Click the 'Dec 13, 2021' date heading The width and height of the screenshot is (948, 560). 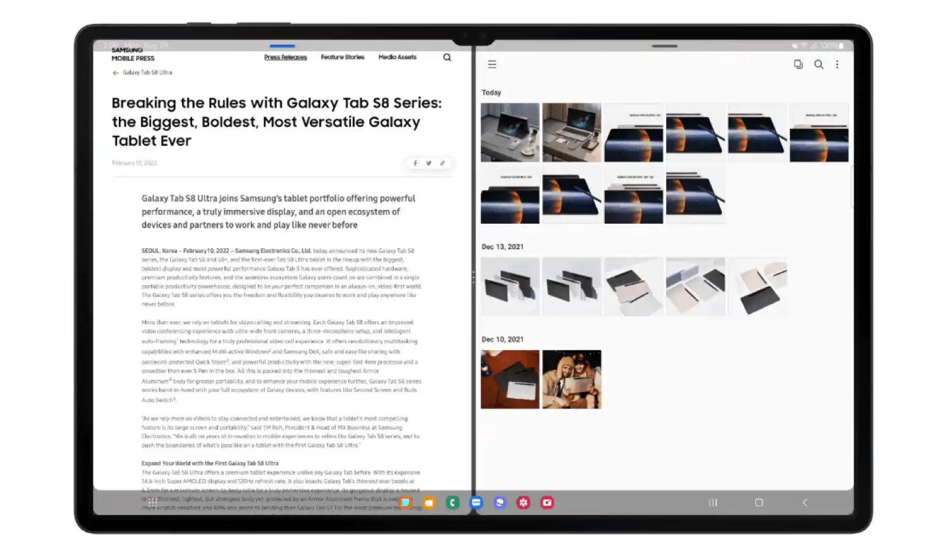502,247
